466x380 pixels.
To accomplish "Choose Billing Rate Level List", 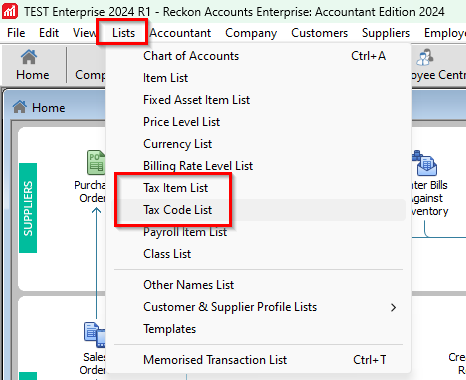I will click(x=259, y=166).
